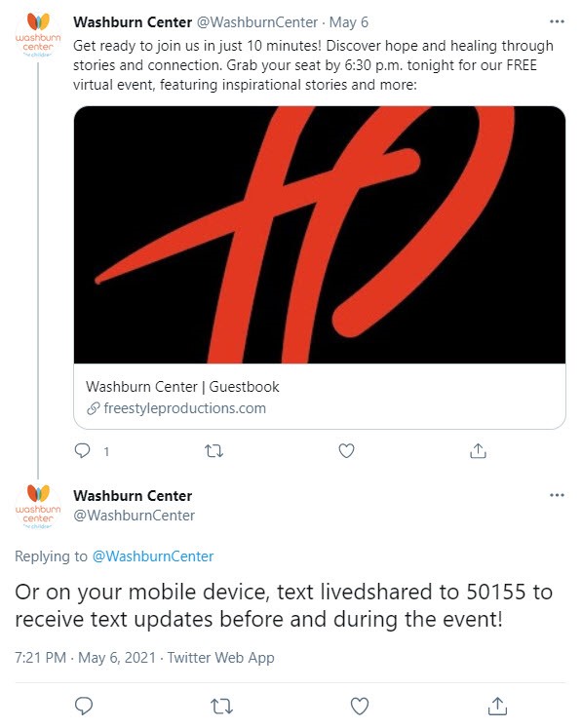Click reply icon on first tweet
582x728 pixels.
tap(82, 450)
